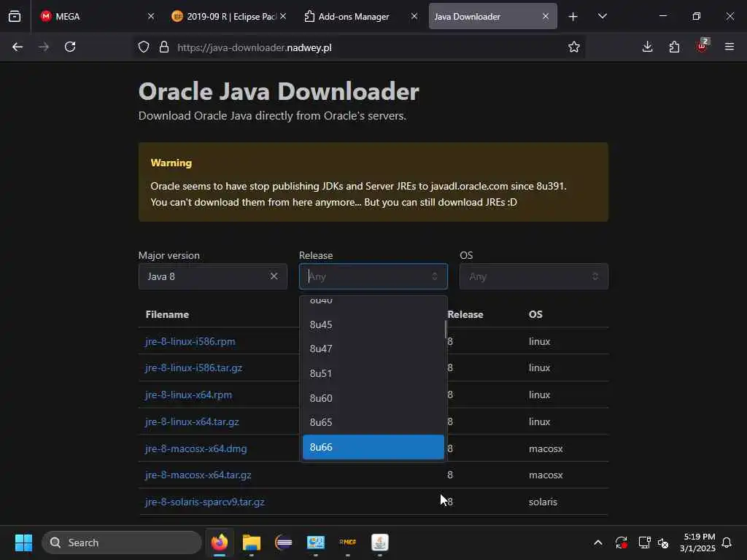747x560 pixels.
Task: Open the 5:19 PM clock calendar
Action: tap(698, 542)
